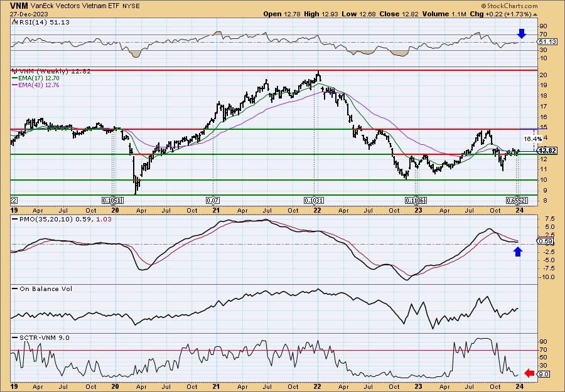Click the SCTR-VNM 9.0 label
The height and width of the screenshot is (392, 565).
point(45,337)
